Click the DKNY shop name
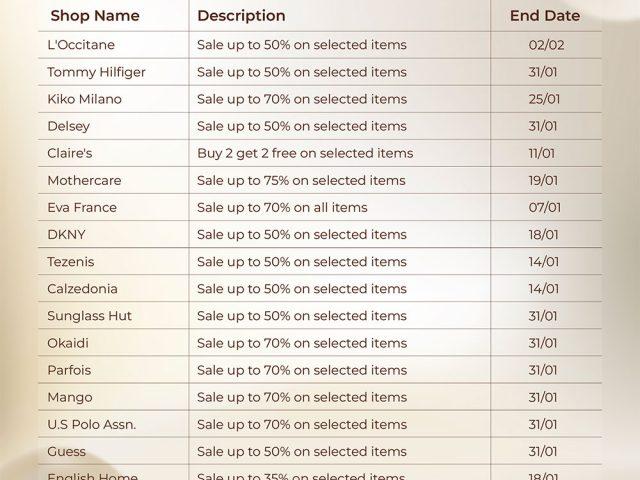The image size is (640, 480). pos(67,234)
